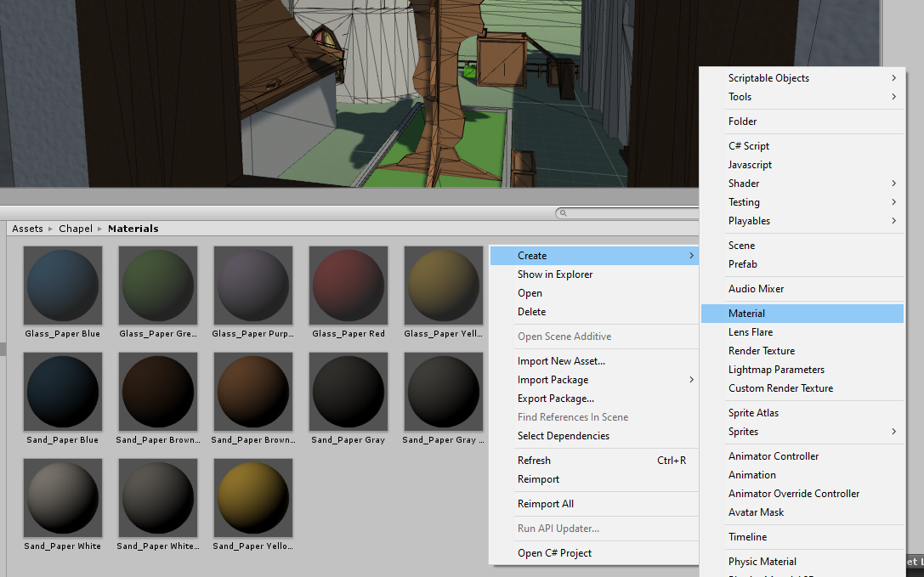Create a new Material

[x=802, y=314]
